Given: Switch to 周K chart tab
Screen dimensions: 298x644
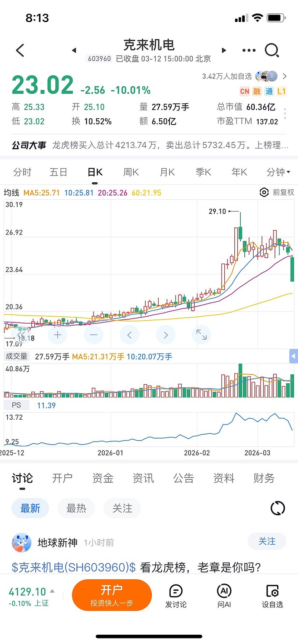Looking at the screenshot, I should point(131,172).
